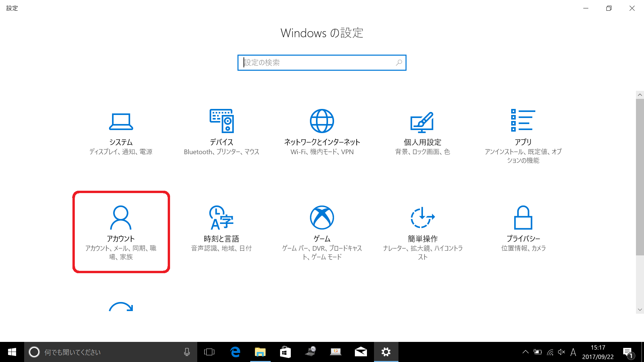Click the 音声認識、地域、日付 description
644x362 pixels.
coord(221,248)
